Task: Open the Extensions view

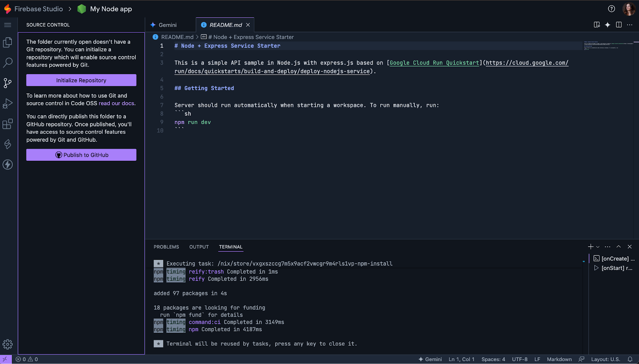Action: [x=8, y=124]
